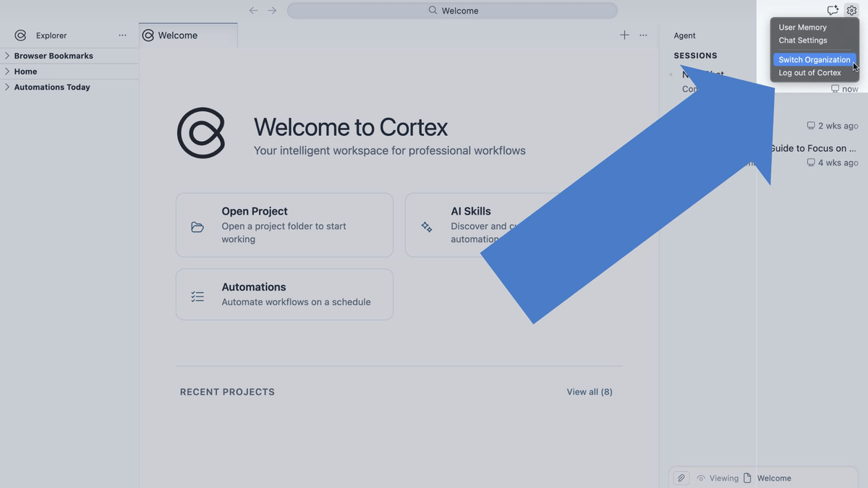868x488 pixels.
Task: Open the tab bar more actions menu
Action: (x=643, y=35)
